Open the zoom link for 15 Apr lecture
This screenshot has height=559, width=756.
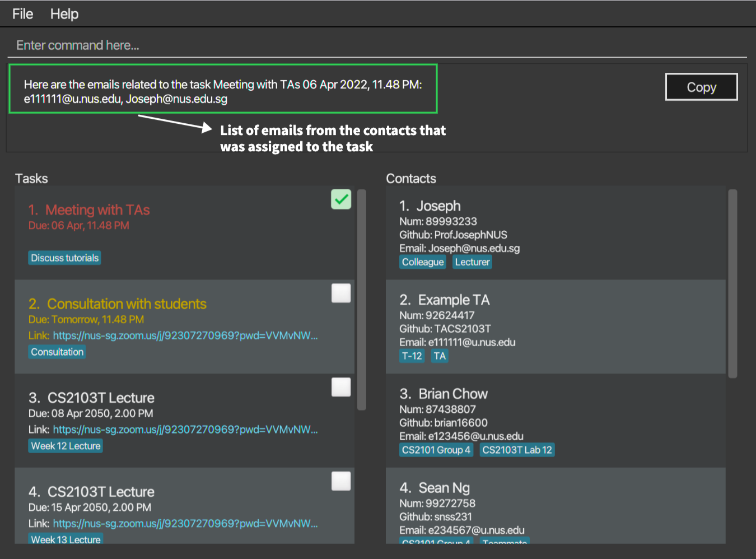185,524
